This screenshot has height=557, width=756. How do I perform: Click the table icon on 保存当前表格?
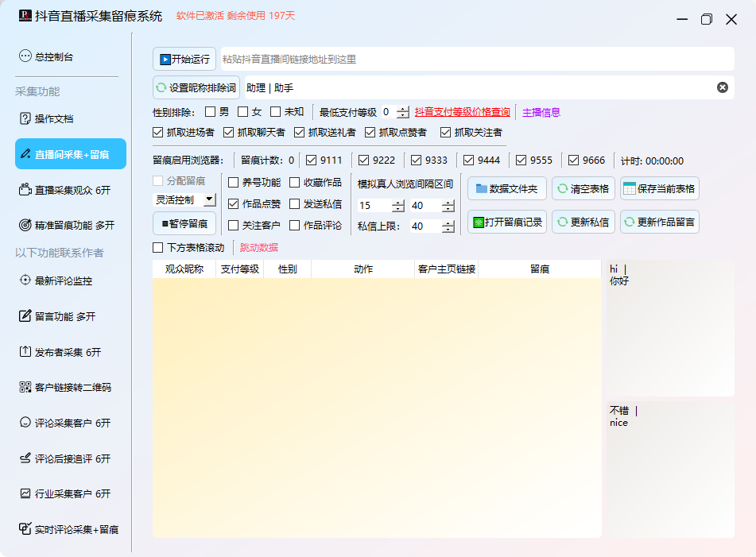coord(629,188)
